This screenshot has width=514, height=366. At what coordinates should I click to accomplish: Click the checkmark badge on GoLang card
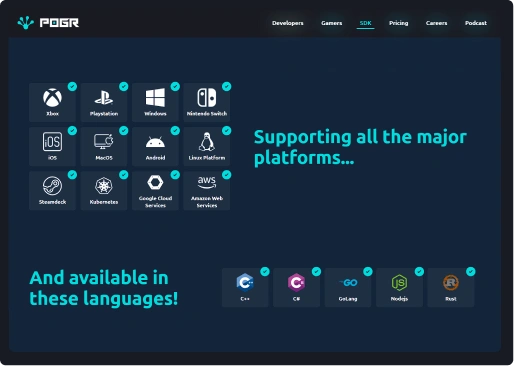(x=368, y=272)
